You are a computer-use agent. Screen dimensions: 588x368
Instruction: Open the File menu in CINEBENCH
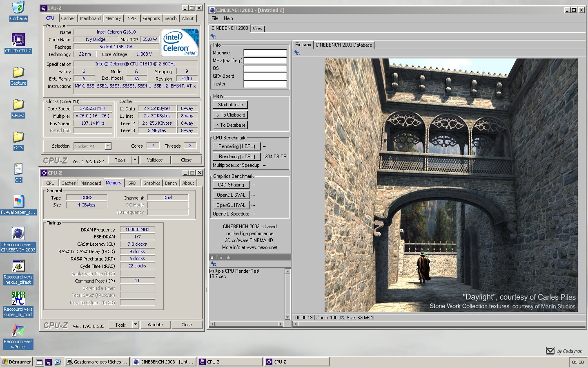[215, 18]
